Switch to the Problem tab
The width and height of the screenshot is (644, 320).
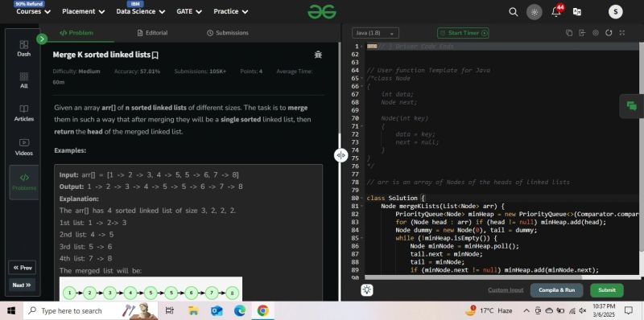point(76,33)
